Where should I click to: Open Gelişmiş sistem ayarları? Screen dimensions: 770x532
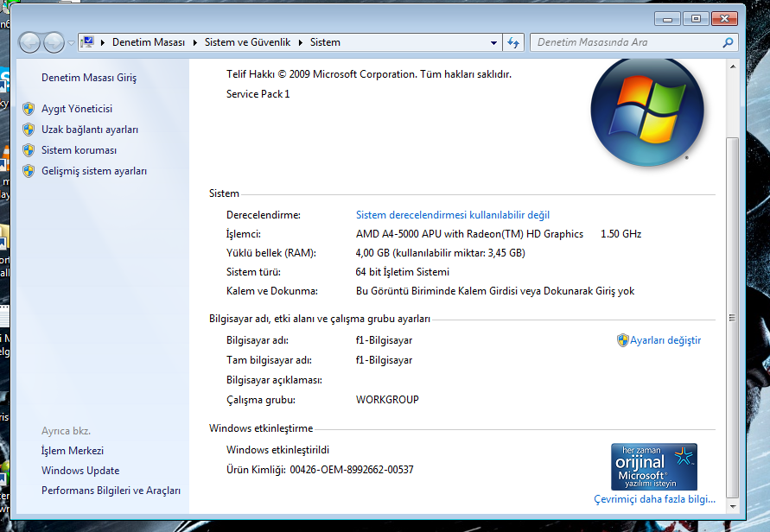click(x=94, y=171)
